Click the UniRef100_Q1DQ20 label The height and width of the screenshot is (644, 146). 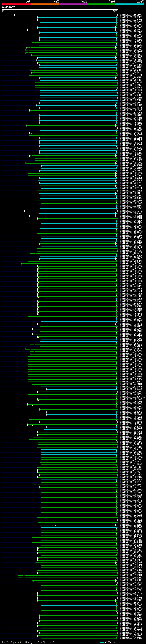131,45
